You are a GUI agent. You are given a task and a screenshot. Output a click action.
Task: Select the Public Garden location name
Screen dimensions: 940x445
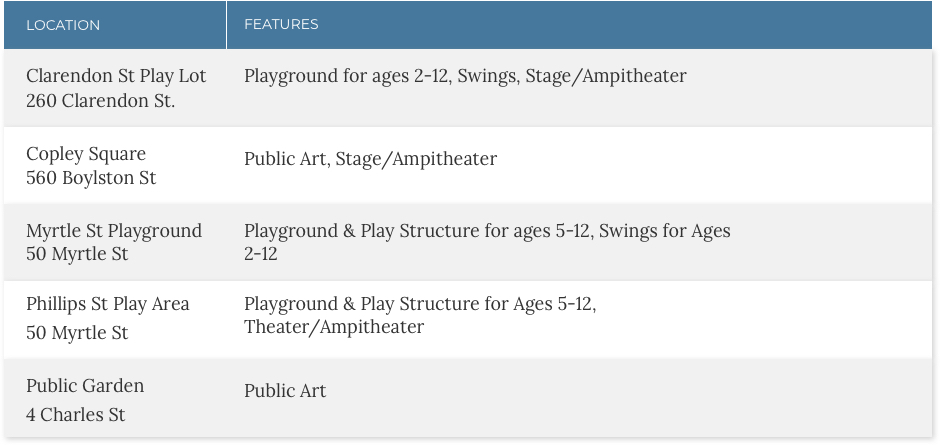pyautogui.click(x=85, y=386)
